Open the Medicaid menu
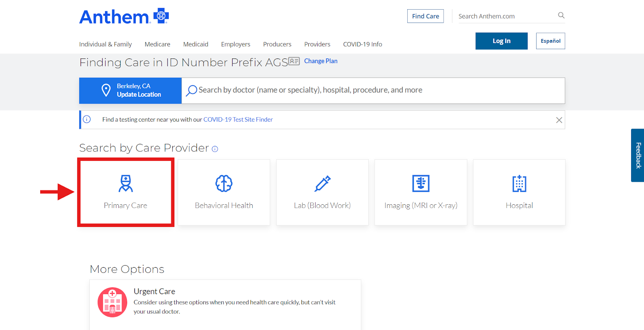The image size is (644, 330). [x=196, y=44]
